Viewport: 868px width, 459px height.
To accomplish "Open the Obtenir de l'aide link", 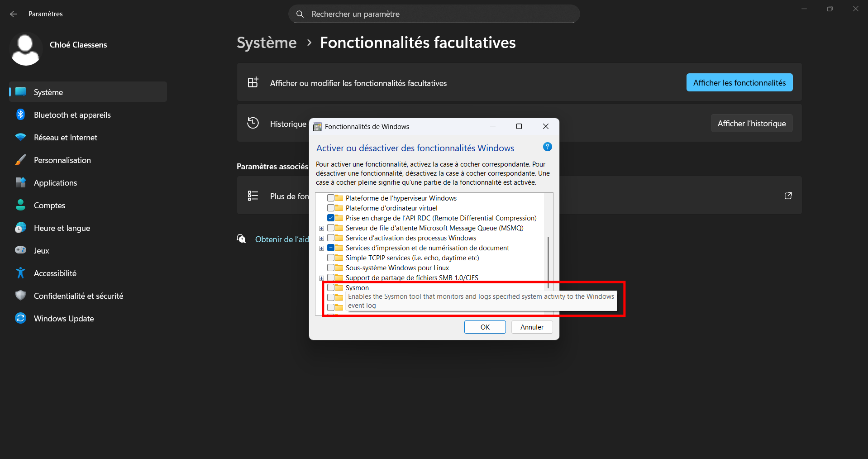I will click(282, 239).
